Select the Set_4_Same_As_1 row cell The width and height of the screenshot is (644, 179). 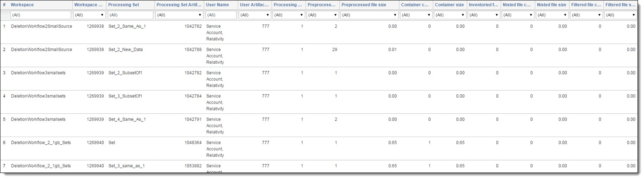(127, 119)
